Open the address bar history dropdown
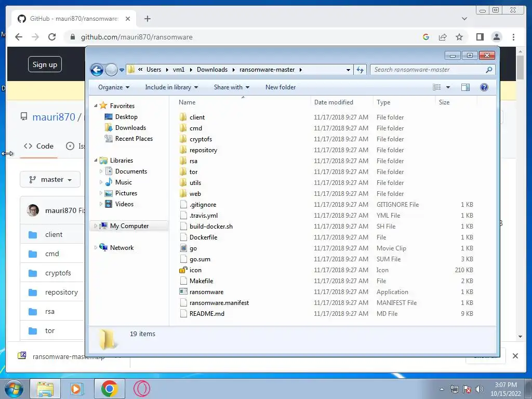532x399 pixels. pos(348,70)
